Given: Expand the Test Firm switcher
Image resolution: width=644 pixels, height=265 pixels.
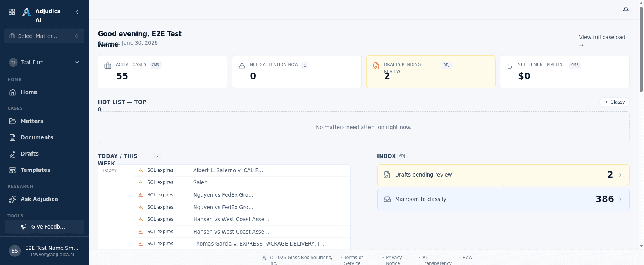Looking at the screenshot, I should click(45, 62).
